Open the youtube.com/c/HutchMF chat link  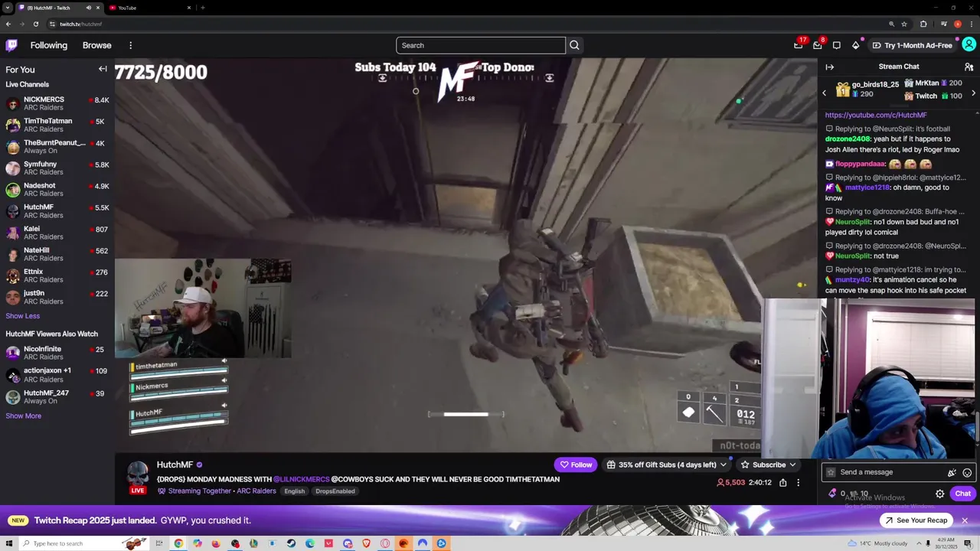[x=876, y=115]
